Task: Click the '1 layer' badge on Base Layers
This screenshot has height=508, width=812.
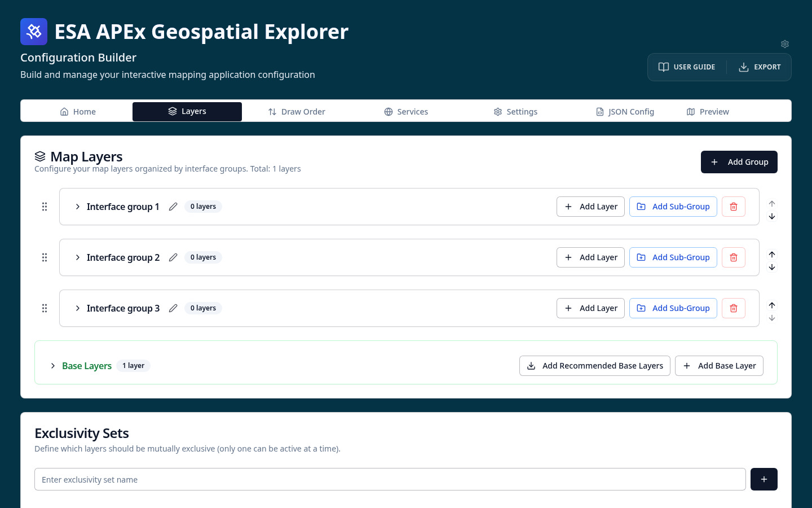Action: pyautogui.click(x=134, y=366)
